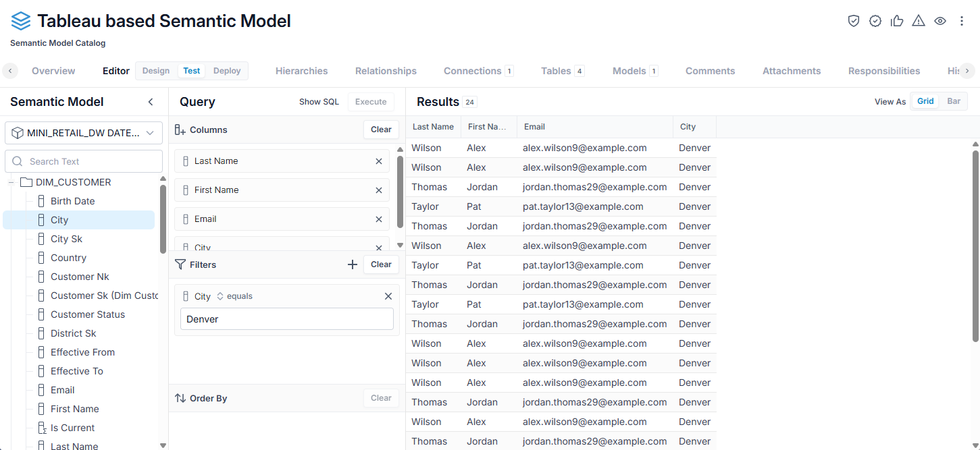This screenshot has width=980, height=450.
Task: Click the thumbs up icon
Action: [897, 21]
